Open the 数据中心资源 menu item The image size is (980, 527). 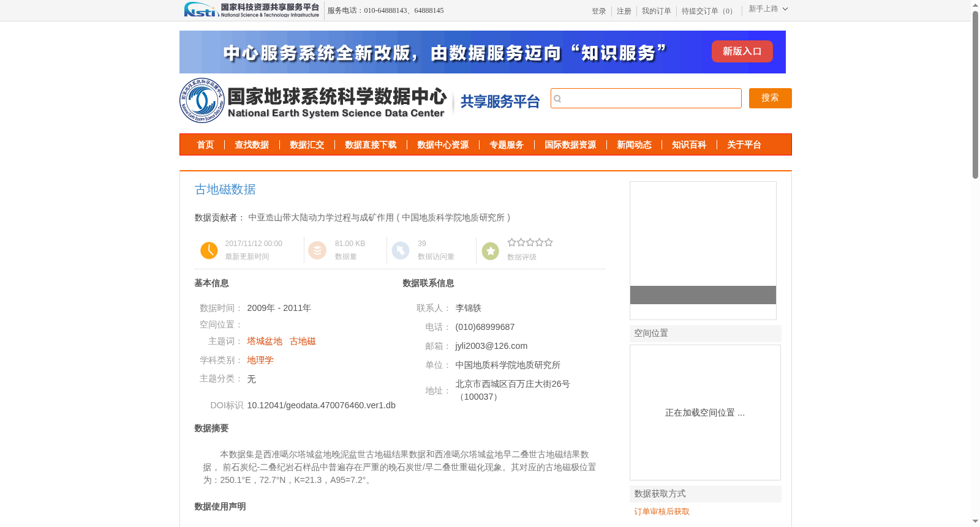click(443, 145)
